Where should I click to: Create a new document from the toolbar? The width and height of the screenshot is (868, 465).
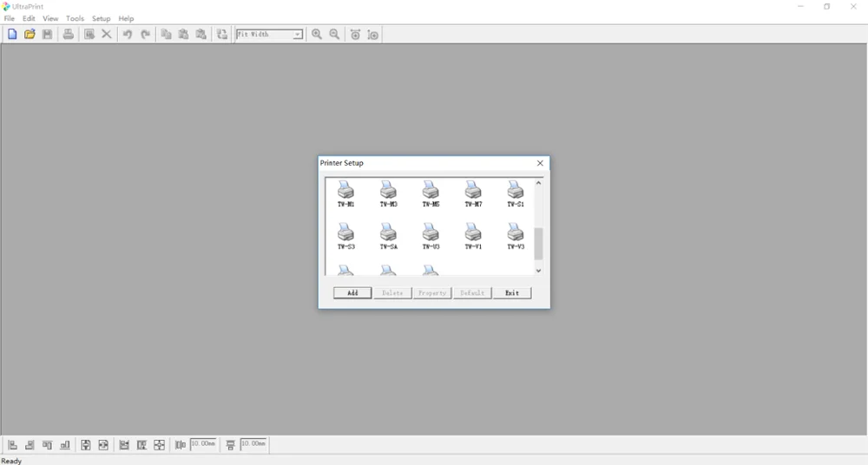pos(12,35)
